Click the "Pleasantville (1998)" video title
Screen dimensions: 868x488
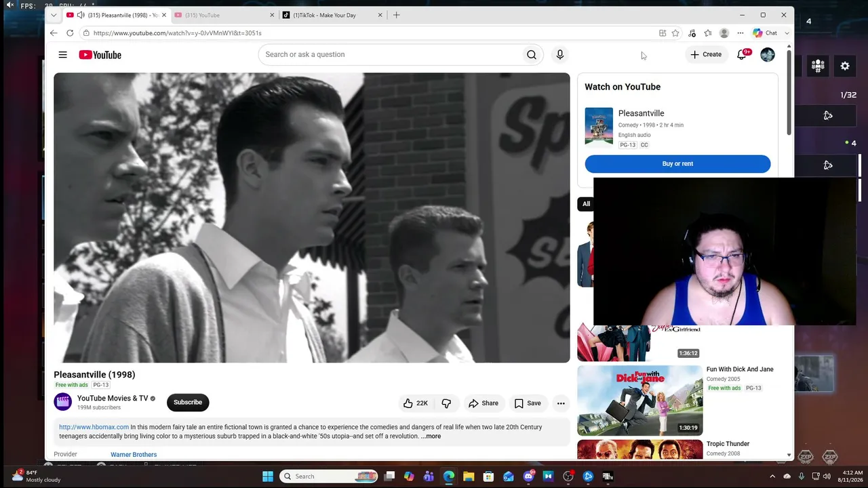94,375
